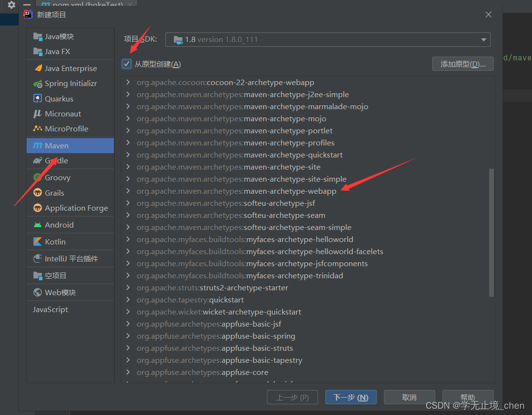This screenshot has width=532, height=415.
Task: Click the settings gear icon behind dialog
Action: pyautogui.click(x=12, y=5)
